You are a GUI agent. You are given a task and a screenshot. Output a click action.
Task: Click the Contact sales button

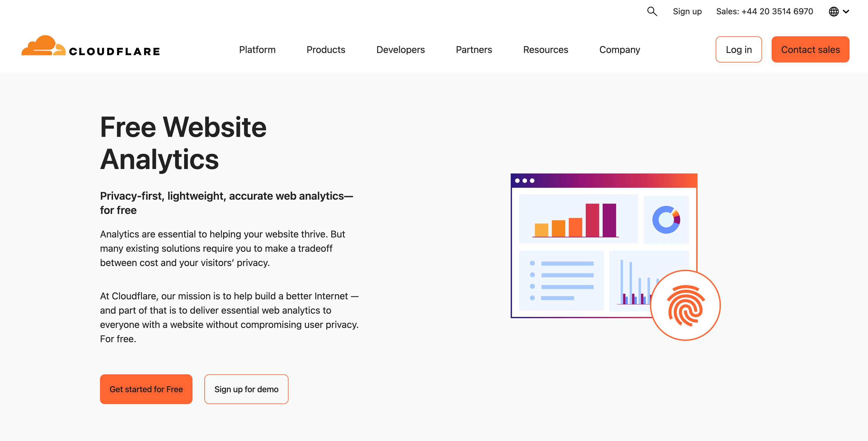810,50
